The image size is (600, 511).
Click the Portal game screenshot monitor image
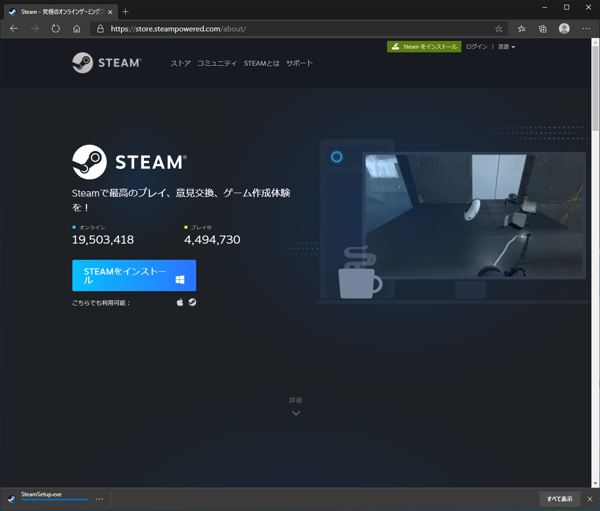pyautogui.click(x=474, y=215)
